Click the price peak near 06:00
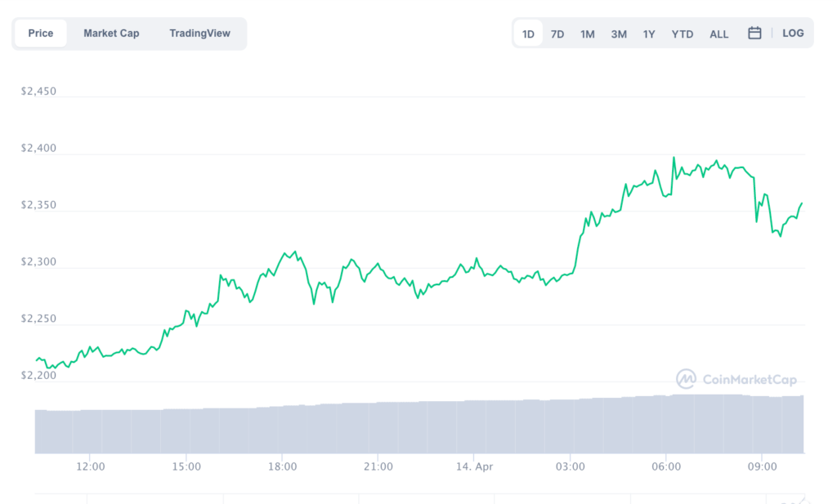This screenshot has width=837, height=504. point(674,158)
